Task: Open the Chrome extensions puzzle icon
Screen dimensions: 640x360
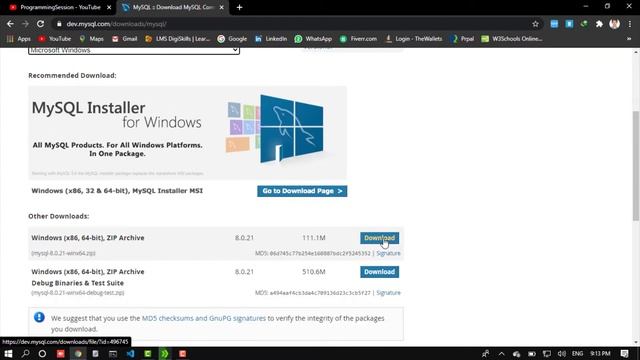Action: (599, 24)
